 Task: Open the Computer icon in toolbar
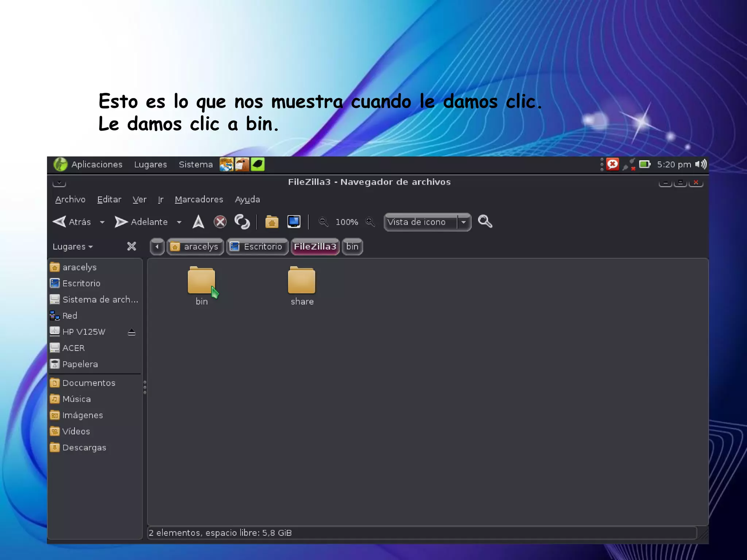tap(294, 222)
